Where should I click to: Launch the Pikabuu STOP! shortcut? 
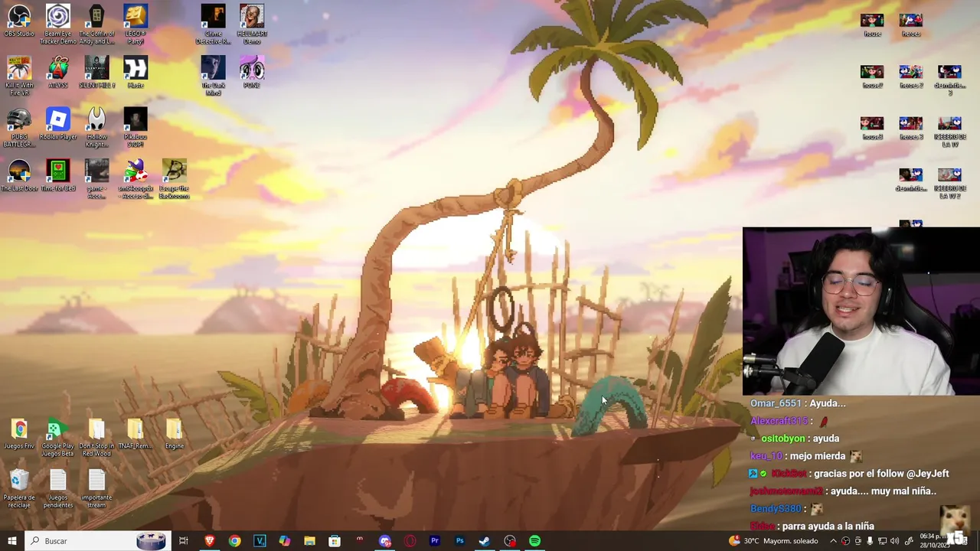point(136,128)
